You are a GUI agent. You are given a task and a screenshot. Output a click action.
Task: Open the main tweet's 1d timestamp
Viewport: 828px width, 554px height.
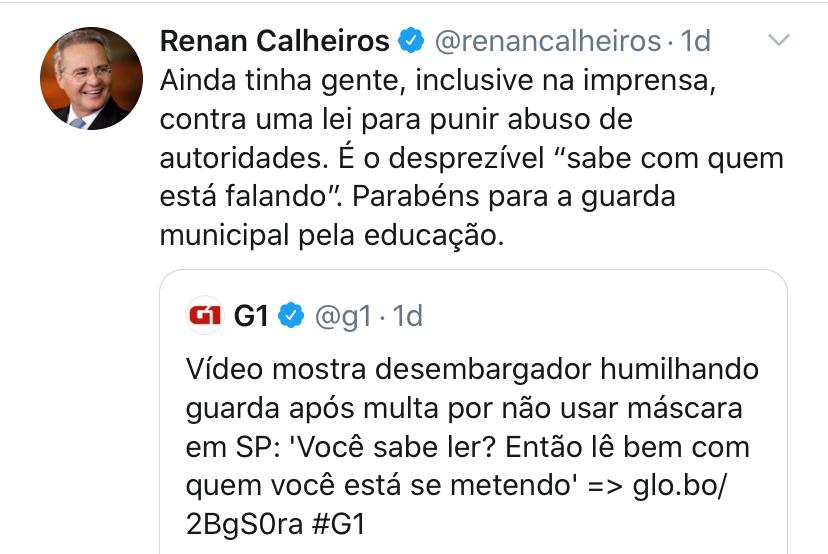(x=695, y=41)
